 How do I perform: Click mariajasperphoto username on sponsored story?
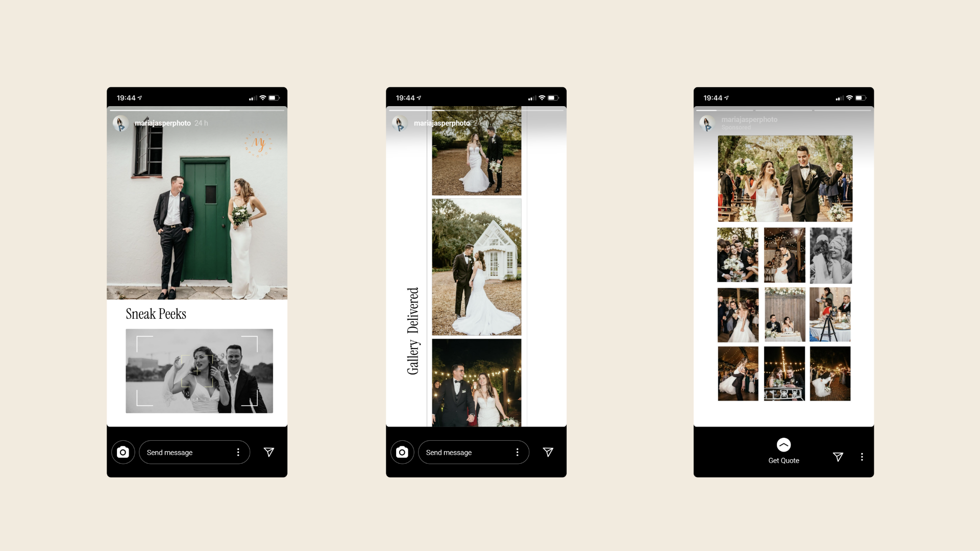pos(749,119)
